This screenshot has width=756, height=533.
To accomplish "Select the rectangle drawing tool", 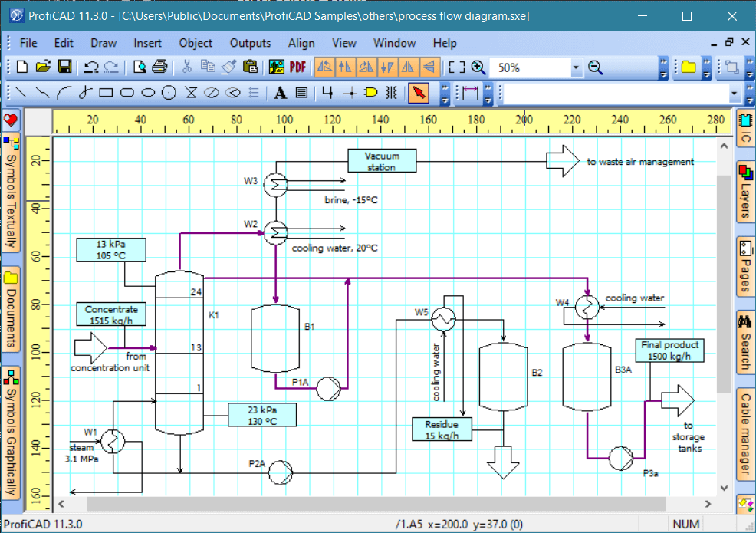I will tap(106, 94).
